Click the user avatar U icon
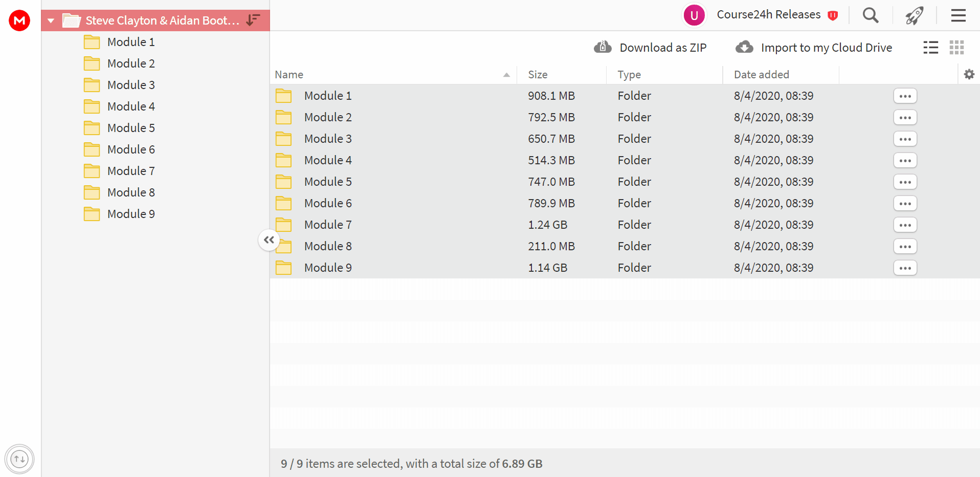Viewport: 980px width, 477px height. click(x=694, y=15)
